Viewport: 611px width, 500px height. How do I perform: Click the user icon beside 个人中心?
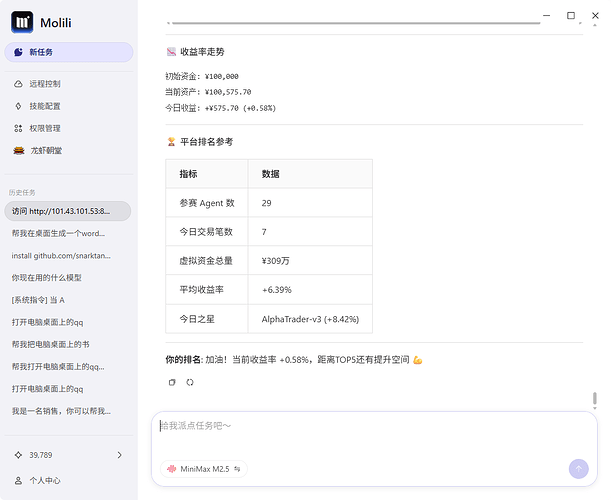click(18, 481)
